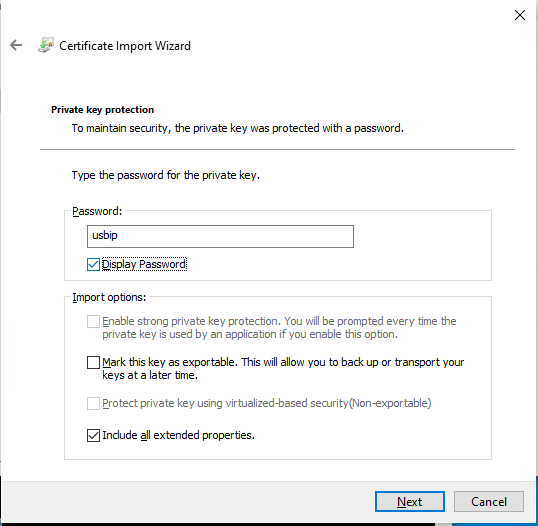Click the Certificate Import Wizard icon
Viewport: 538px width, 526px height.
(x=46, y=45)
